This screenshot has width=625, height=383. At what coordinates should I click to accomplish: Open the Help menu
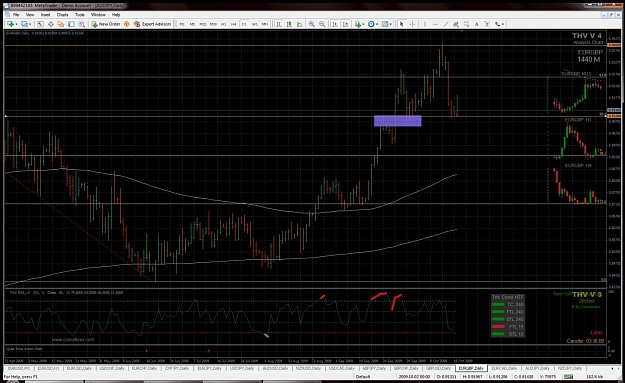pyautogui.click(x=116, y=14)
